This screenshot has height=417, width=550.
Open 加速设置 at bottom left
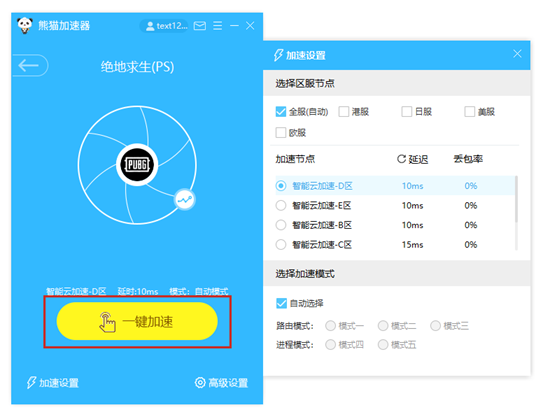coord(53,383)
